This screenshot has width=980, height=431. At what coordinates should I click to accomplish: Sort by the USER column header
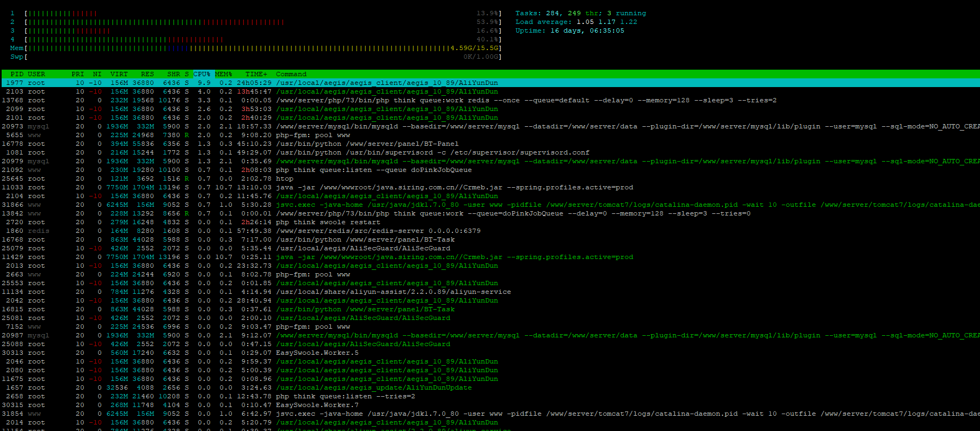36,74
